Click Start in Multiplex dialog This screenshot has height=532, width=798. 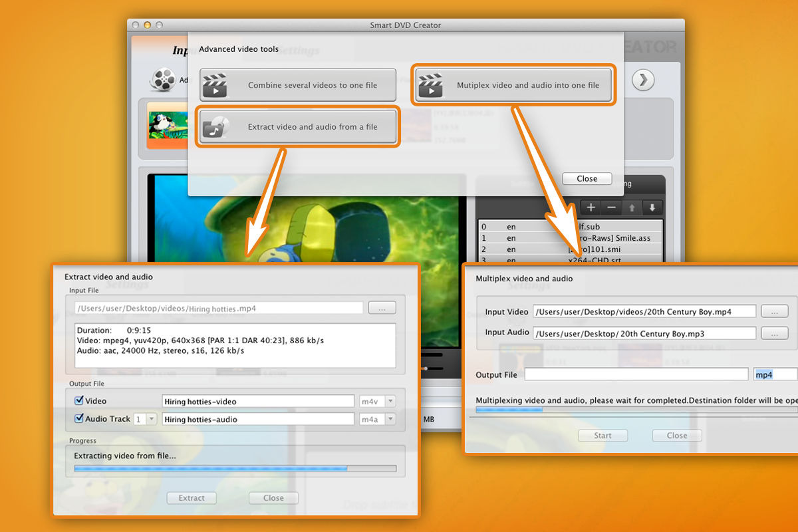602,436
